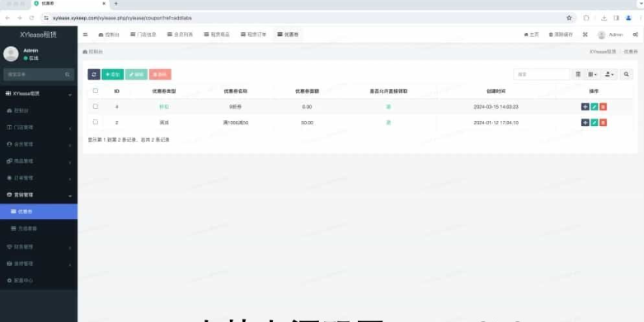The height and width of the screenshot is (322, 644).
Task: Open a new browser tab with plus
Action: click(x=115, y=3)
